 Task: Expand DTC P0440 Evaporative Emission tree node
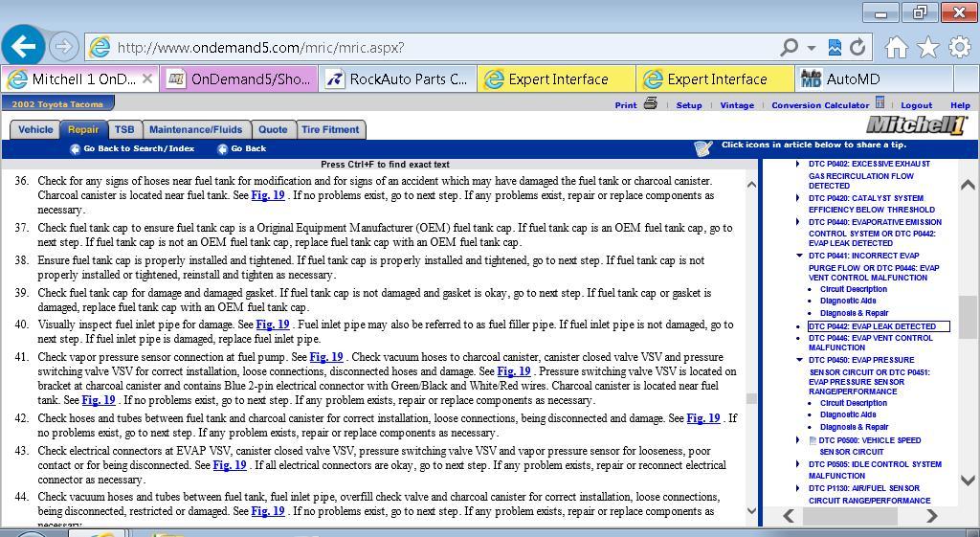point(798,222)
